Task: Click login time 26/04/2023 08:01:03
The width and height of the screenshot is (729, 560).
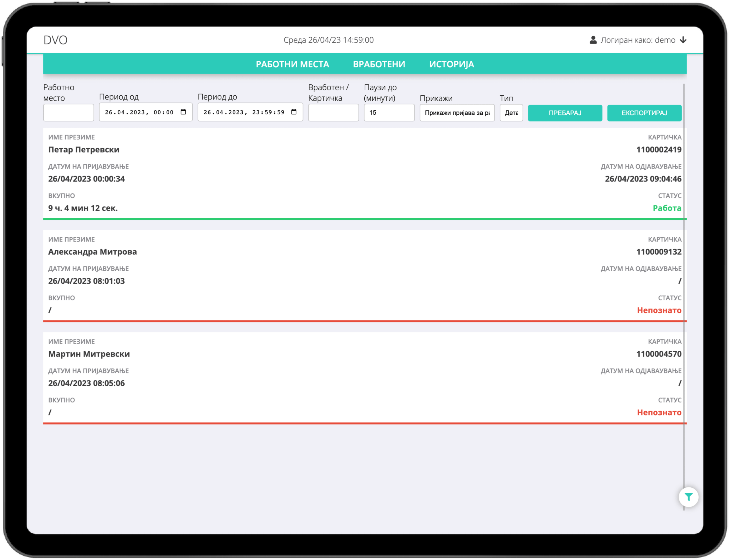Action: coord(86,281)
